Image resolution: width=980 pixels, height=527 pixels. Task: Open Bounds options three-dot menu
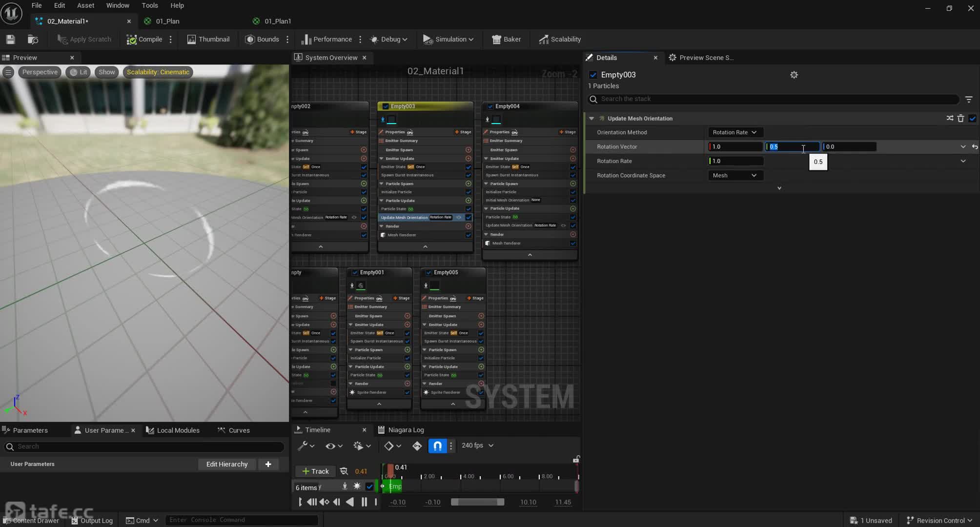(287, 40)
